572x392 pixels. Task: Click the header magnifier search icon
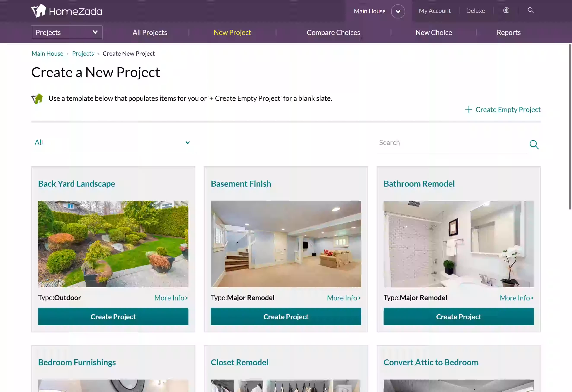[531, 10]
